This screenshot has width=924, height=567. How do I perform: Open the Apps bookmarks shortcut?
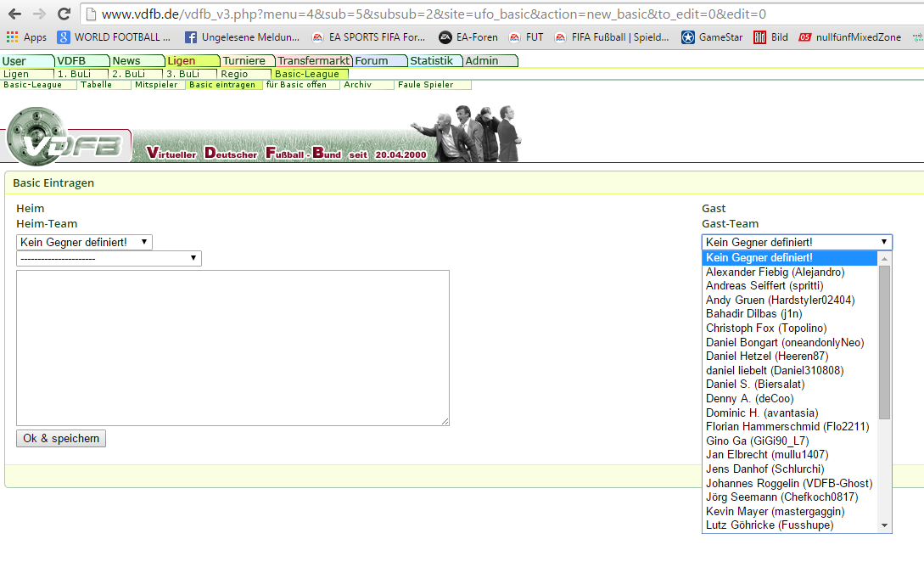26,37
